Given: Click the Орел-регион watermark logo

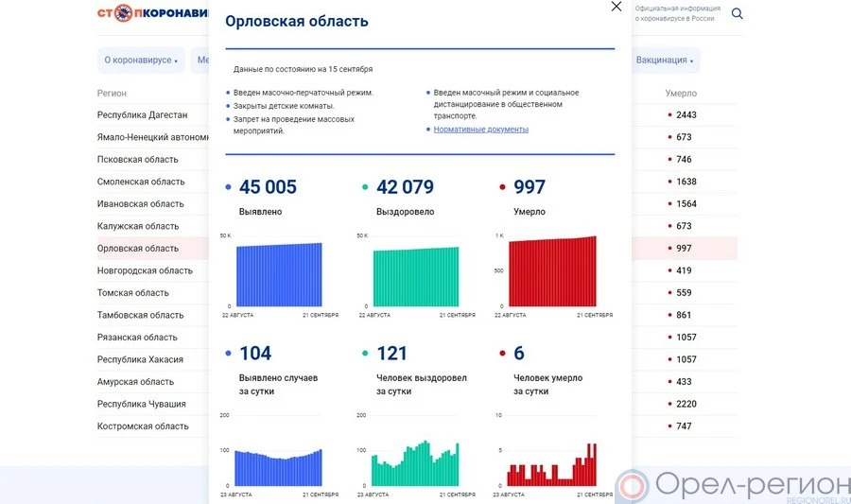Looking at the screenshot, I should tap(733, 486).
